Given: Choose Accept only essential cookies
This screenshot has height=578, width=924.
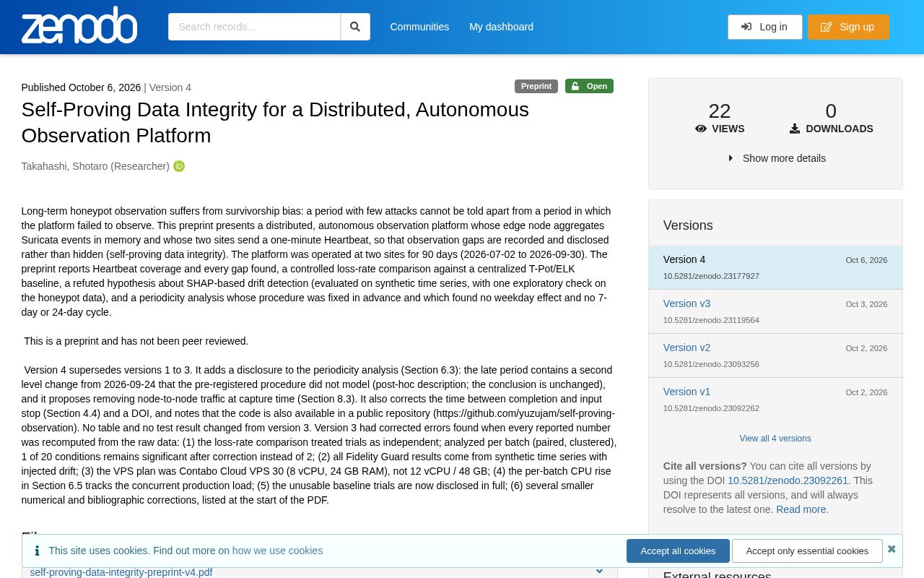Looking at the screenshot, I should click(x=807, y=551).
